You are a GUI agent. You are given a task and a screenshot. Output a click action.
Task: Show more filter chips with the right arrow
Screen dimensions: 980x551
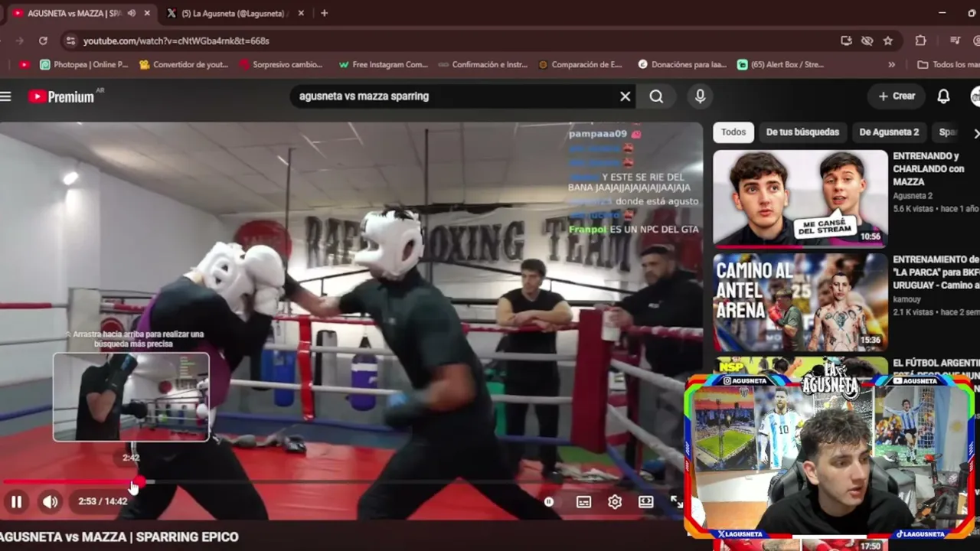[975, 133]
